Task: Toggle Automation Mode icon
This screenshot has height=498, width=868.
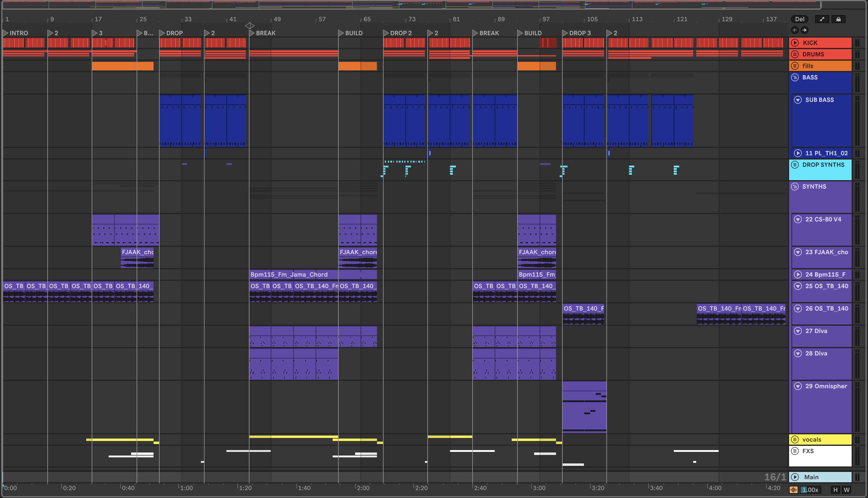Action: (x=822, y=19)
